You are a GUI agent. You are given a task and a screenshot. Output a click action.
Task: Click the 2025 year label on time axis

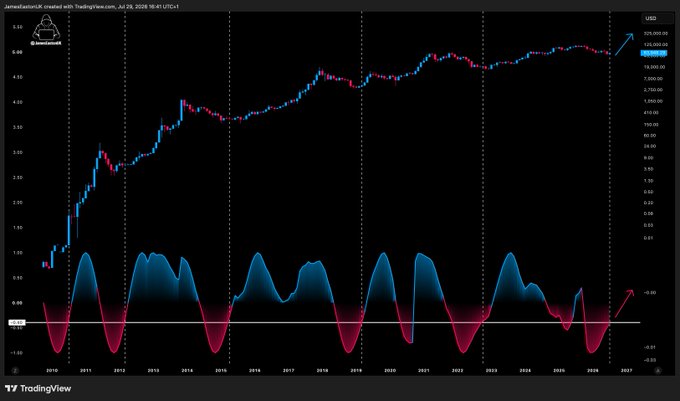559,371
